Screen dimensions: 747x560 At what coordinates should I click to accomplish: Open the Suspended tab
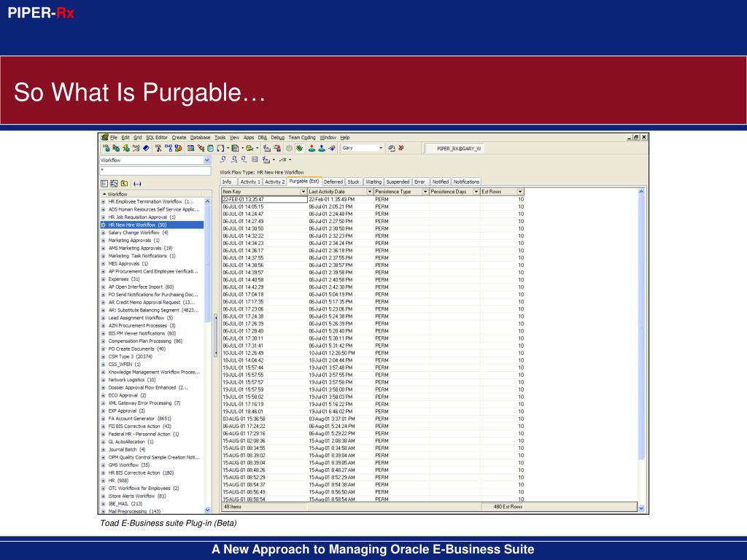pos(398,182)
